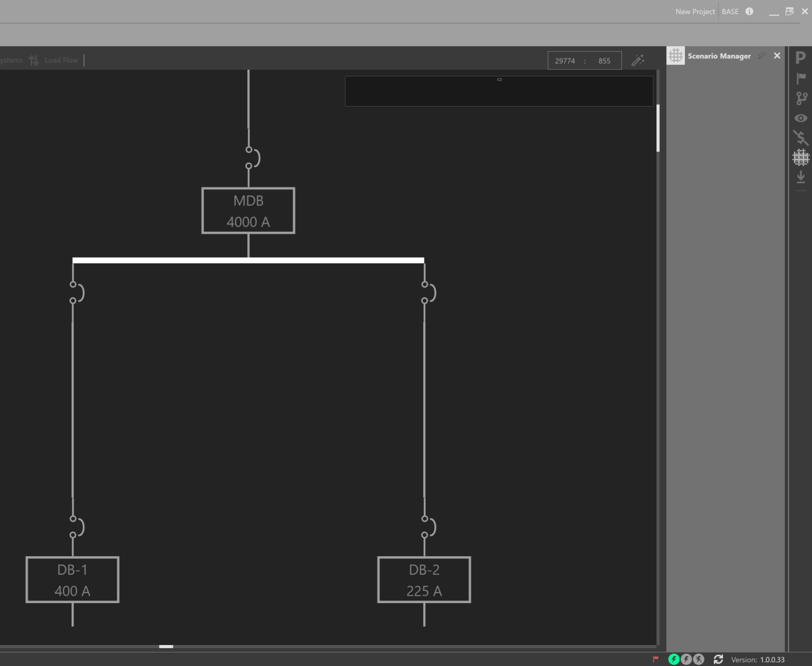The height and width of the screenshot is (666, 812).
Task: Click the info icon beside BASE
Action: (748, 11)
